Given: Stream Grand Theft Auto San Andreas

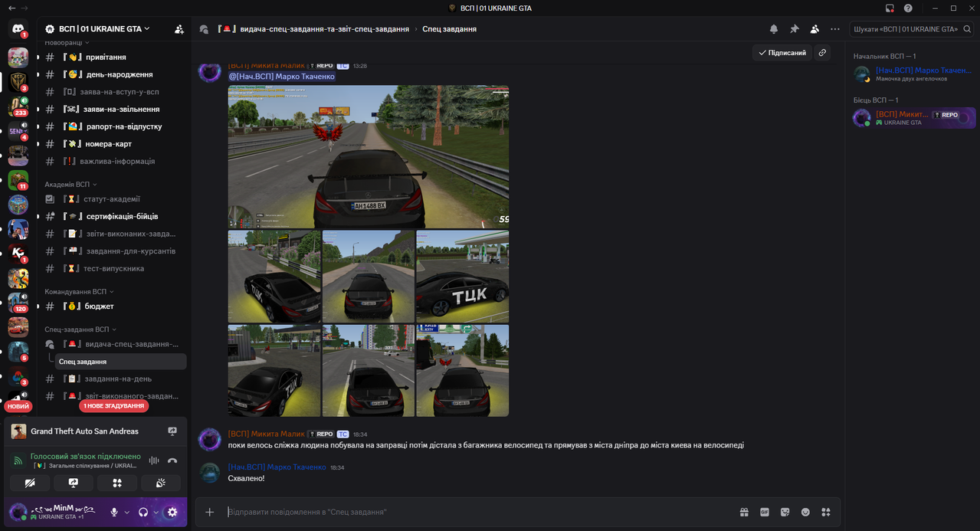Looking at the screenshot, I should [x=172, y=431].
